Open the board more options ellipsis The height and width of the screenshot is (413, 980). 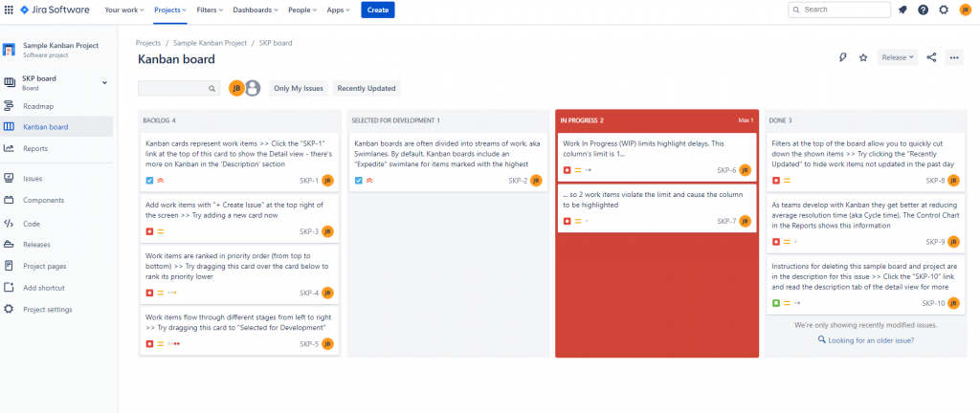954,57
